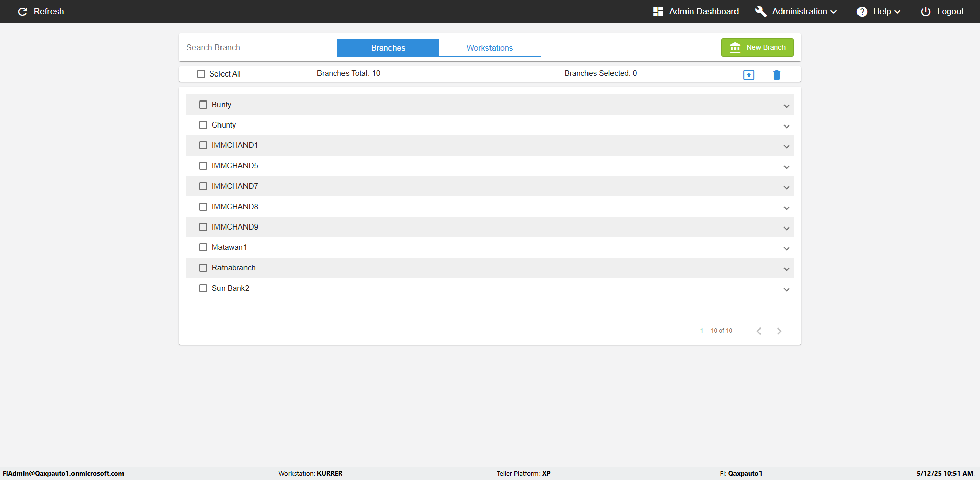Click the Administration wrench icon

[761, 11]
